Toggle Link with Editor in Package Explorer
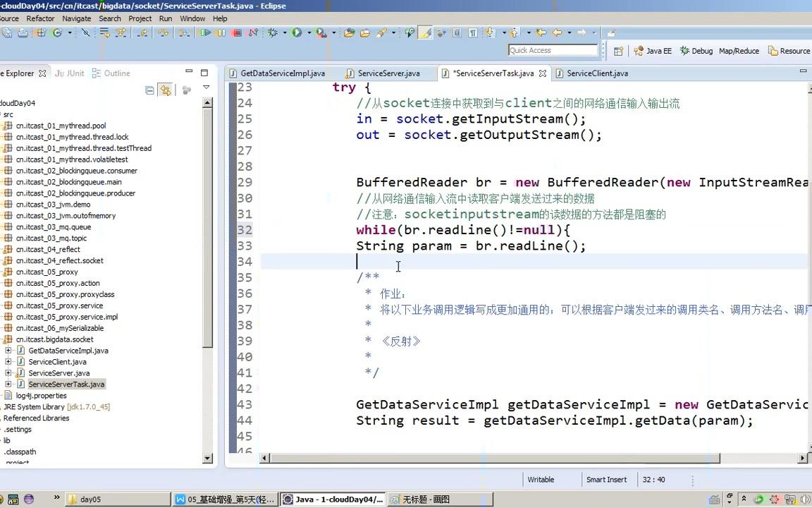 pyautogui.click(x=166, y=90)
